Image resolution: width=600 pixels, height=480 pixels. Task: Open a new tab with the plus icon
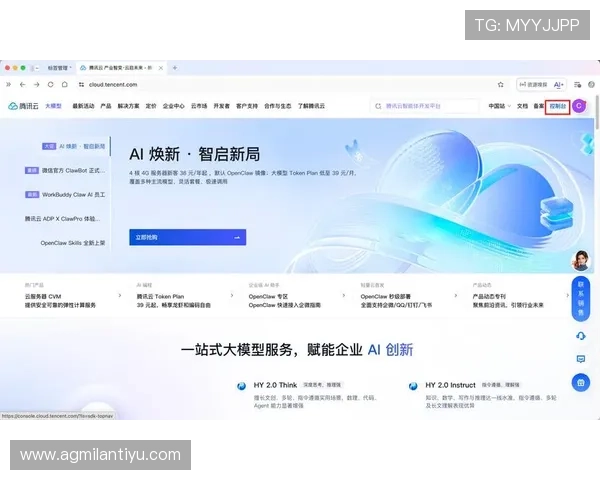click(x=175, y=68)
